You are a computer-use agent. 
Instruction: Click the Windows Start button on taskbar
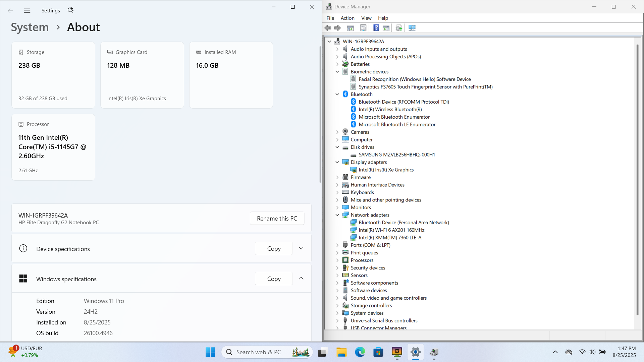point(210,352)
